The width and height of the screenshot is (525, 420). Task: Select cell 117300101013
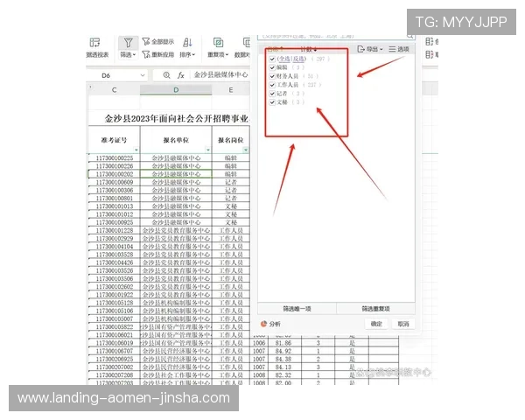click(x=114, y=206)
